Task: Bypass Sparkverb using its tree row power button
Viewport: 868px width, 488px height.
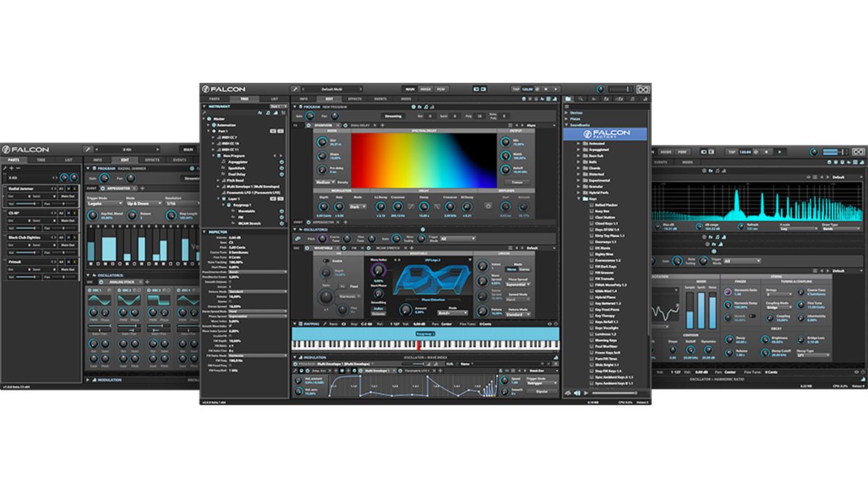Action: (281, 170)
